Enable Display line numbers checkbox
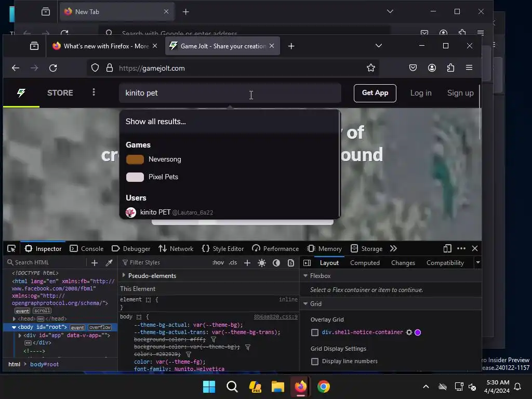This screenshot has height=399, width=532. [x=315, y=362]
